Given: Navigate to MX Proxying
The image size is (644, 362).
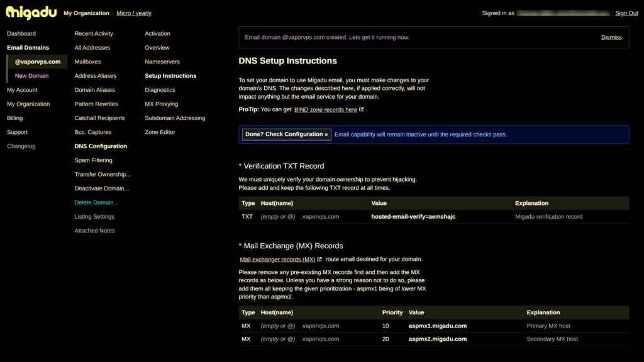Looking at the screenshot, I should point(161,104).
